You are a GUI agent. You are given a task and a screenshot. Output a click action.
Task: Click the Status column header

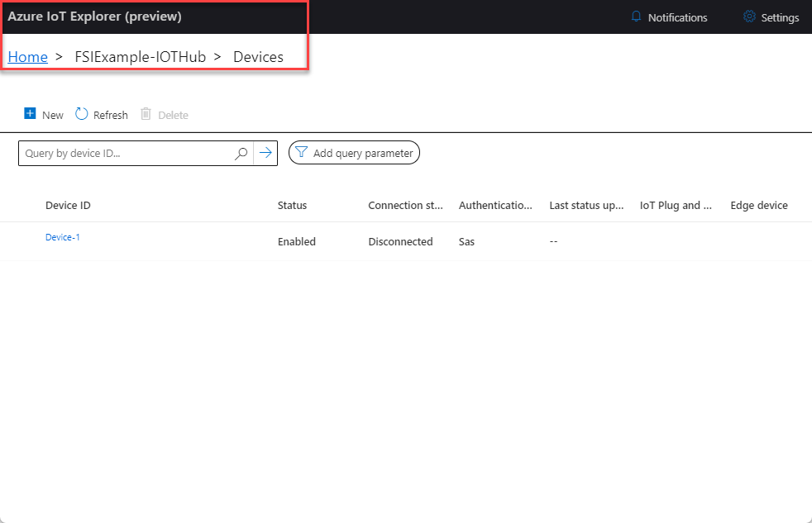tap(292, 205)
